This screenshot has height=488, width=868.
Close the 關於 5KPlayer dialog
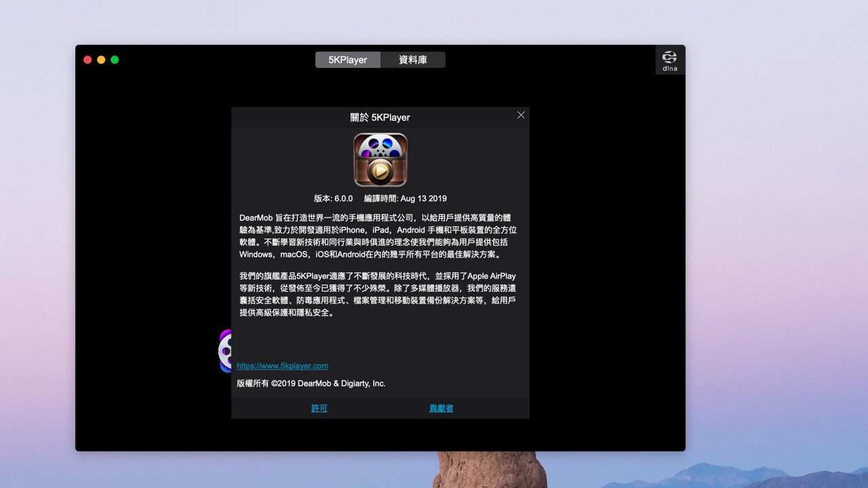click(x=521, y=115)
